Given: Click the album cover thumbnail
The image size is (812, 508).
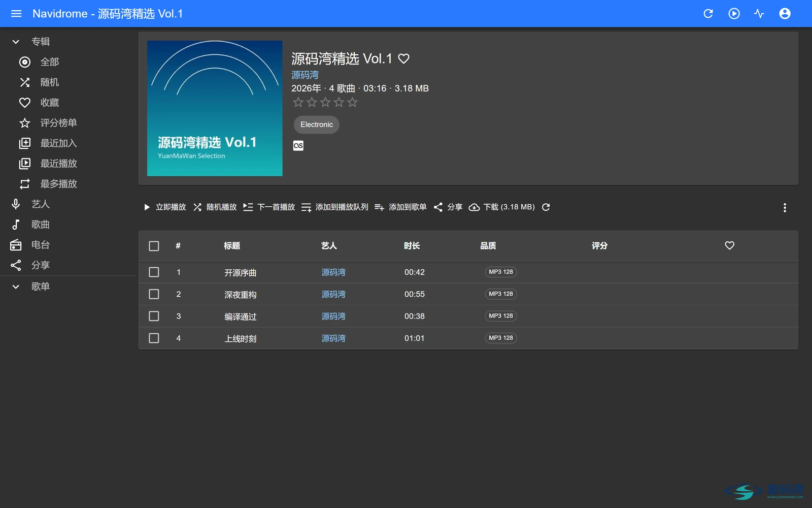Looking at the screenshot, I should pyautogui.click(x=215, y=108).
